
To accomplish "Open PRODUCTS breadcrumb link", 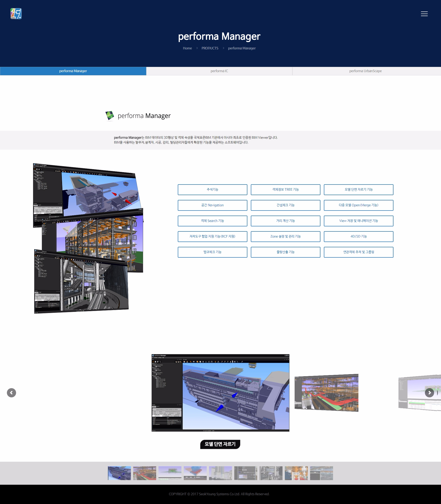I will click(210, 48).
